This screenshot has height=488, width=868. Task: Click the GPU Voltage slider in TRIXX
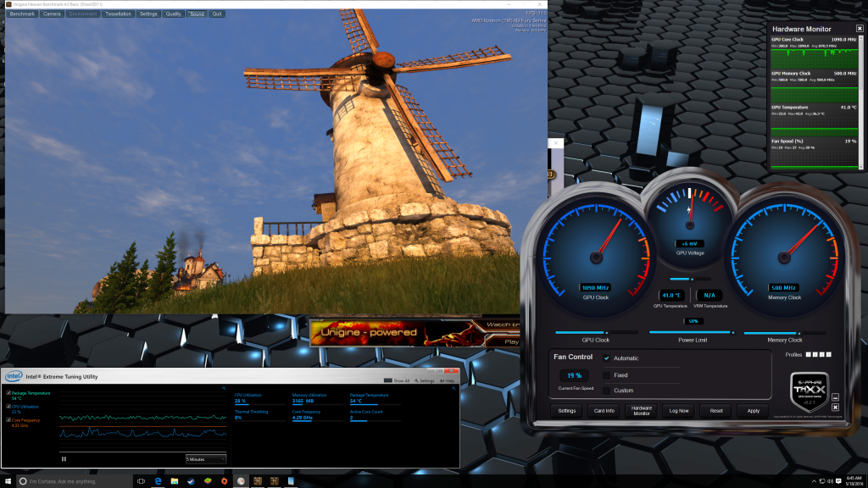coord(690,279)
